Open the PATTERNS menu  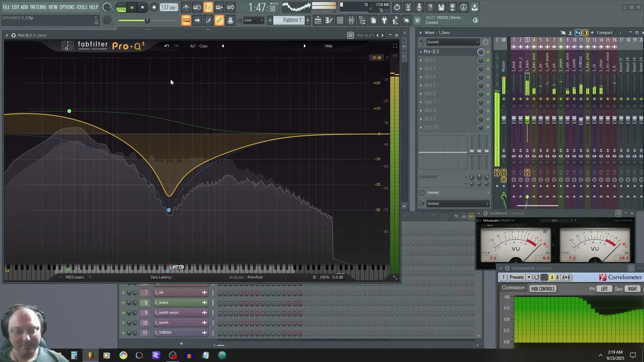coord(38,7)
